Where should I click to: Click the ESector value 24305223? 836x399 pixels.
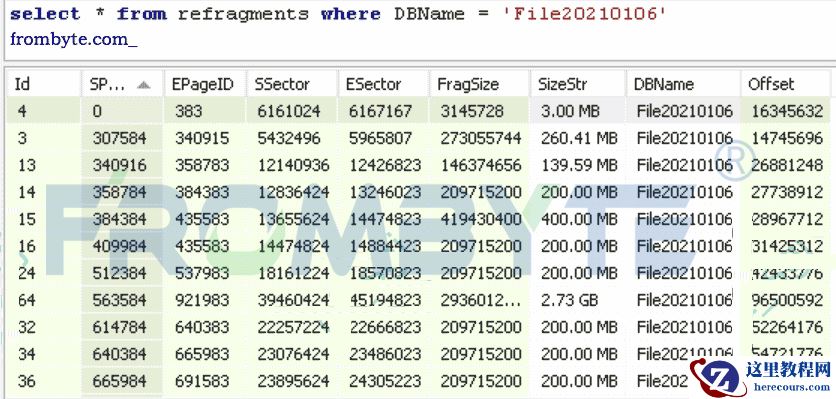coord(385,381)
